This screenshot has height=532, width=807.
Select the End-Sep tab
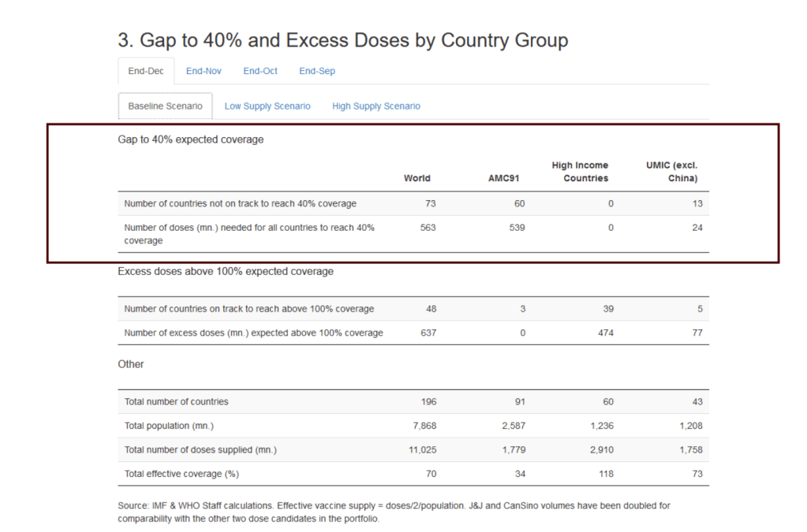click(x=317, y=71)
